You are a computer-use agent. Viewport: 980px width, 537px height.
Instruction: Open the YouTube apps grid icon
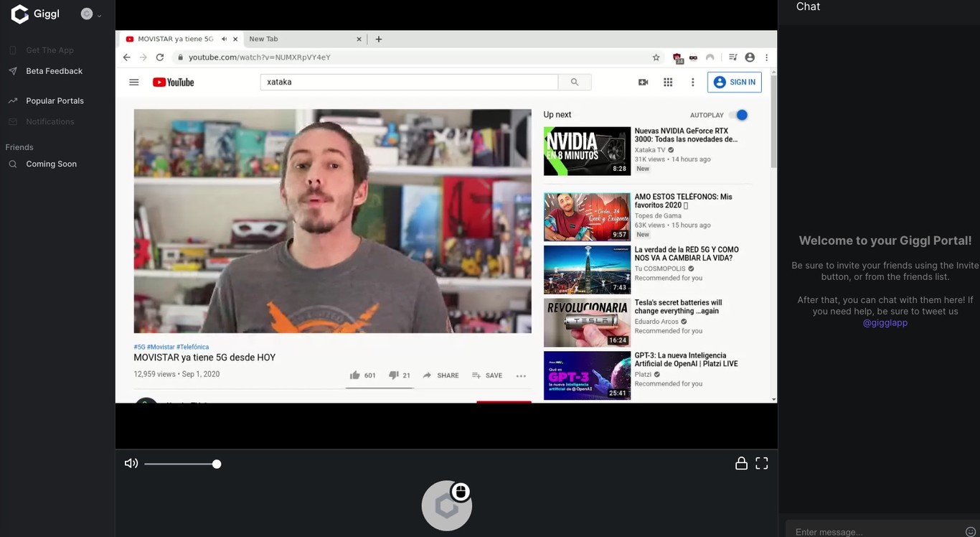point(668,83)
